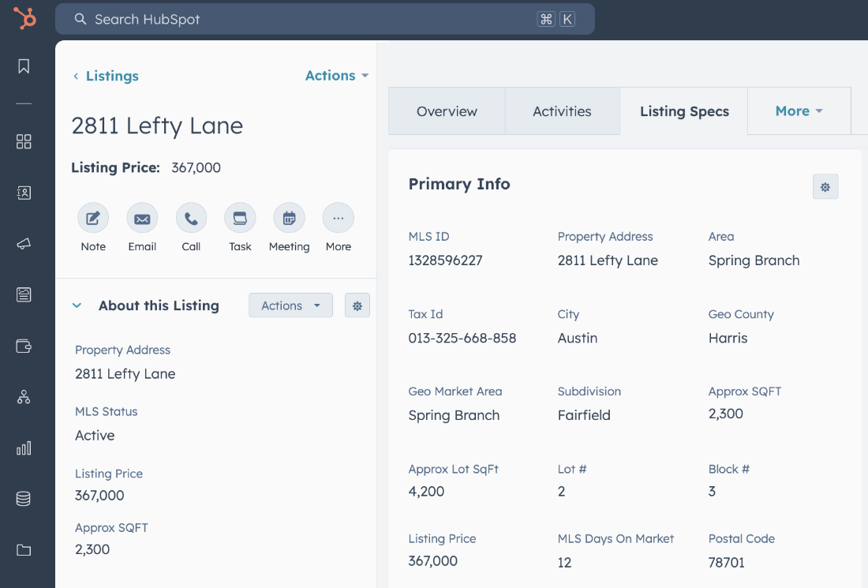
Task: Open About this Listing Actions dropdown
Action: click(290, 305)
